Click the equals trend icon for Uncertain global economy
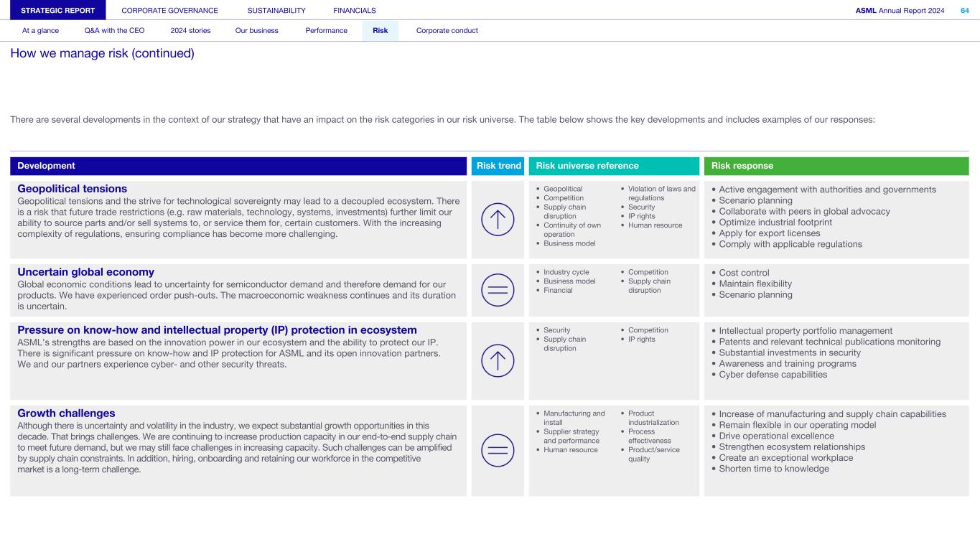The width and height of the screenshot is (980, 552). pyautogui.click(x=498, y=291)
